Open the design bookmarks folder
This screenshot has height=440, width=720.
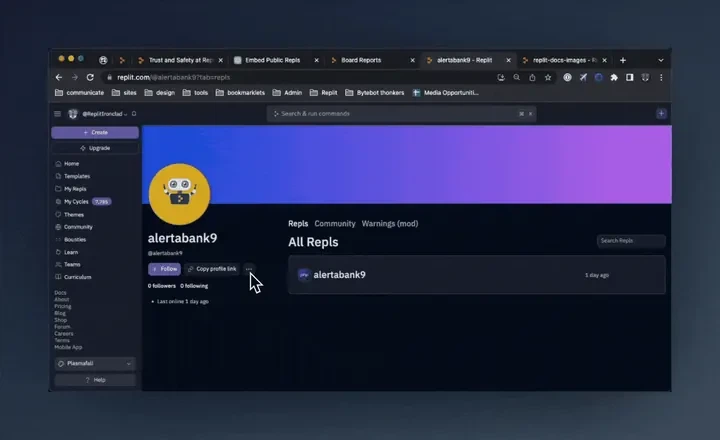(160, 93)
